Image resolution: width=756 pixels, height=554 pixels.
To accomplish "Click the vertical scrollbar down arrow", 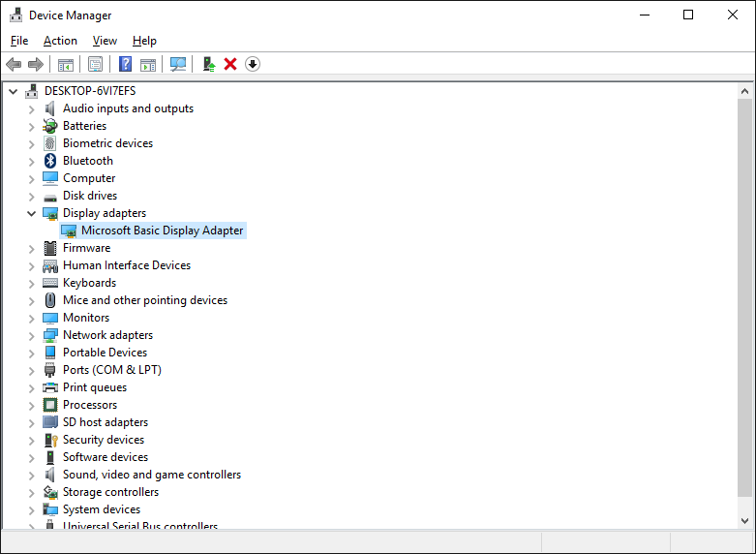I will click(744, 521).
